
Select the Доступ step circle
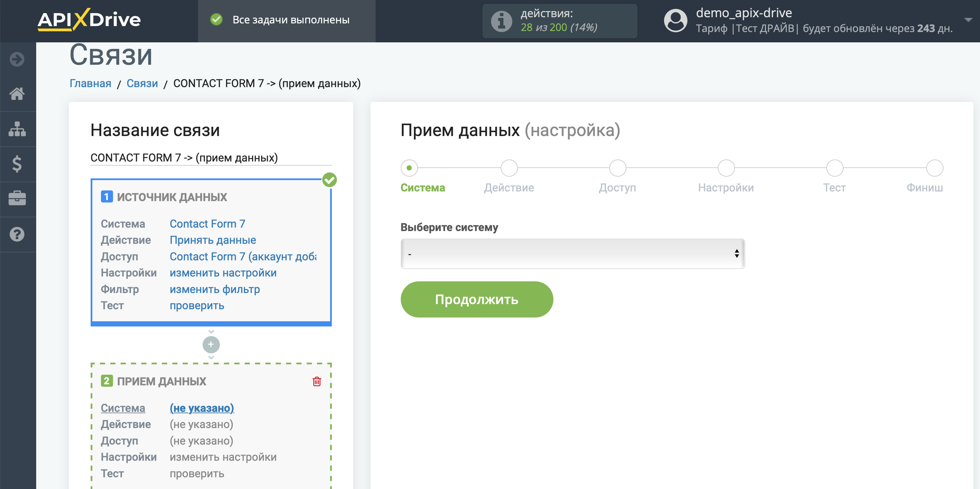[617, 168]
